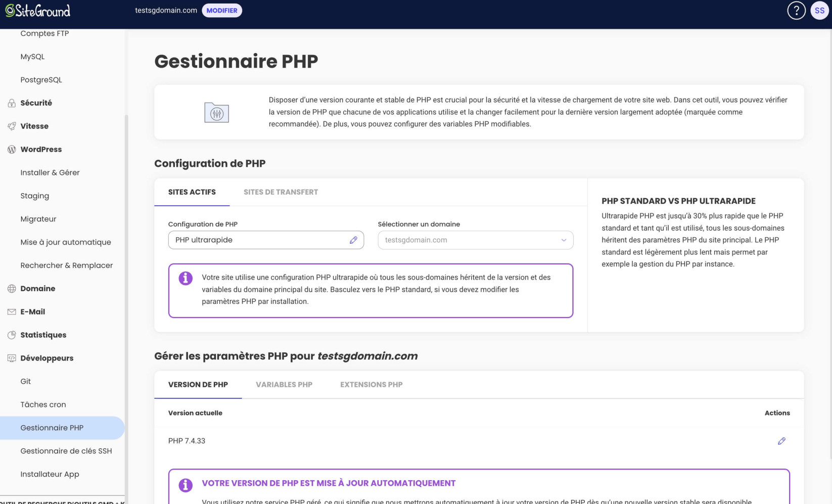This screenshot has width=832, height=504.
Task: Click testsgdomain.com in top bar
Action: [166, 11]
